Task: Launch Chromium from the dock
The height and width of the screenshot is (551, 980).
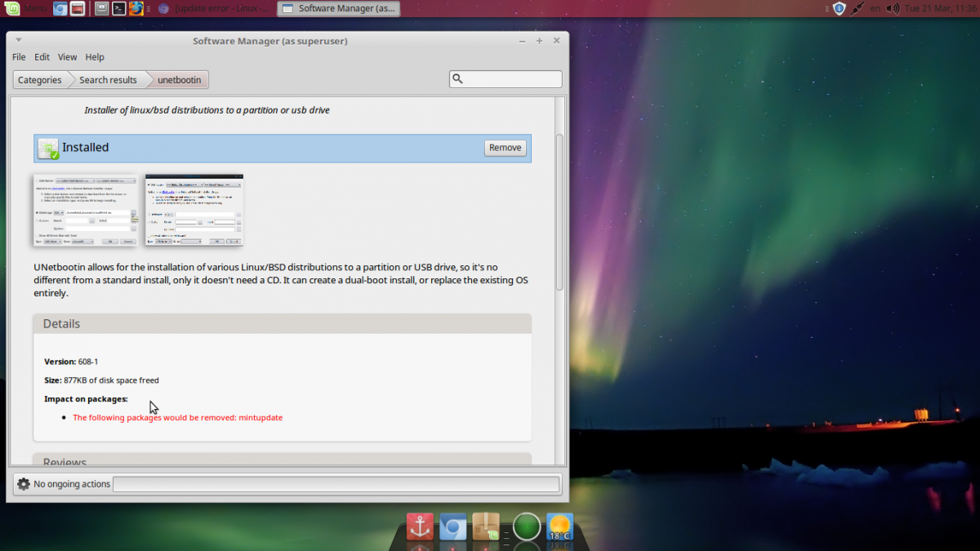Action: click(452, 527)
